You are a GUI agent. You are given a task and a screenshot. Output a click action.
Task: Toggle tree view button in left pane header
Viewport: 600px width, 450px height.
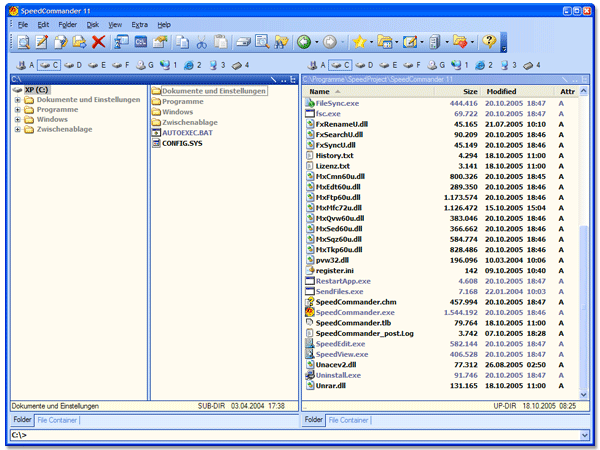coord(293,80)
